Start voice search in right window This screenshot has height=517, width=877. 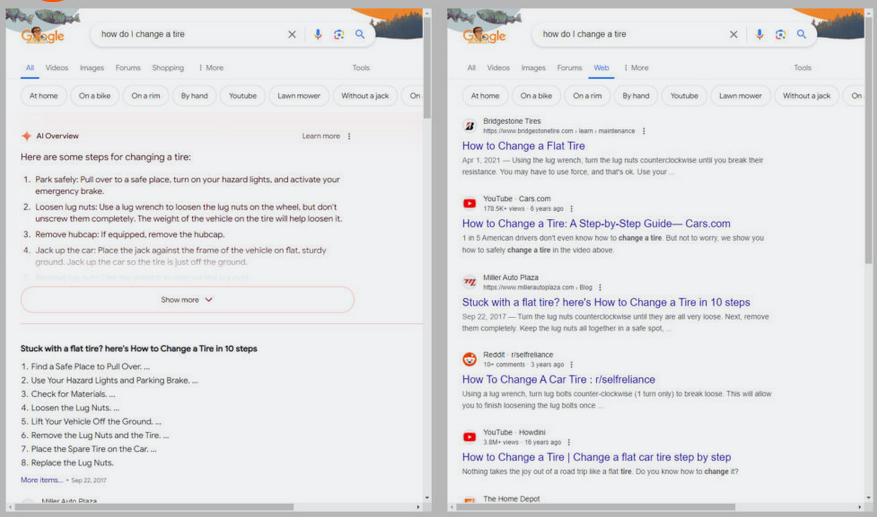759,34
